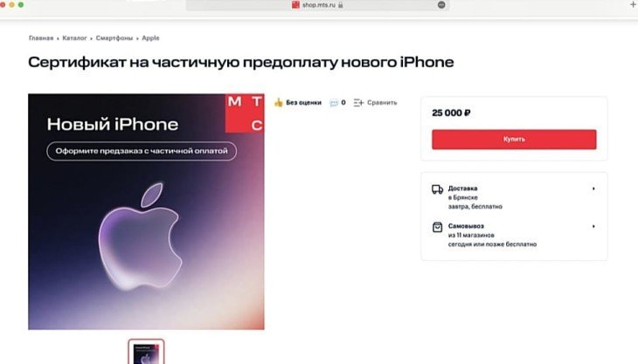
Task: Open a new browser tab with plus
Action: click(633, 4)
